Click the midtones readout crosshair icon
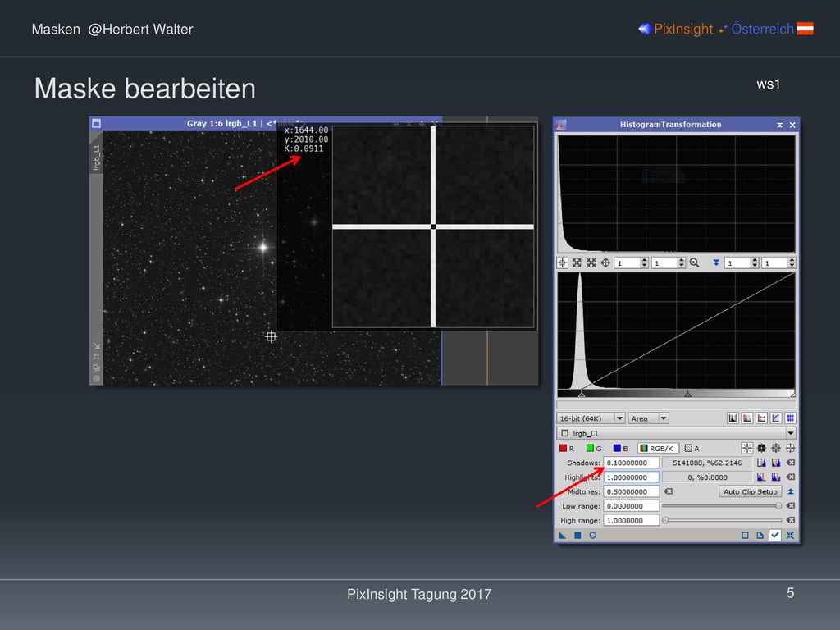Viewport: 840px width, 630px height. pyautogui.click(x=776, y=448)
